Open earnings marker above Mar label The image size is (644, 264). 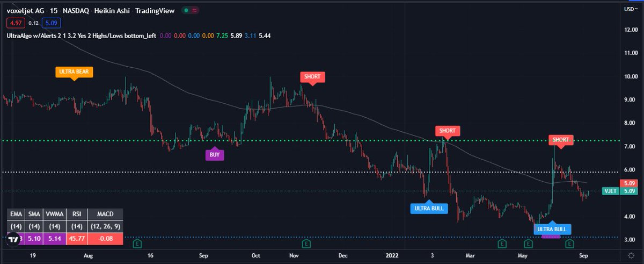point(501,242)
